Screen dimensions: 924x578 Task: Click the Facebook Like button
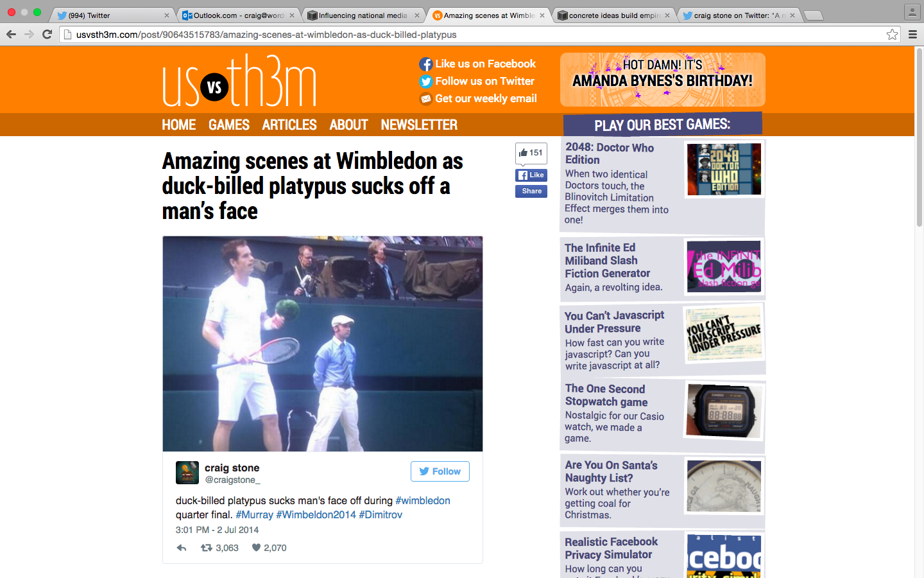(x=531, y=175)
